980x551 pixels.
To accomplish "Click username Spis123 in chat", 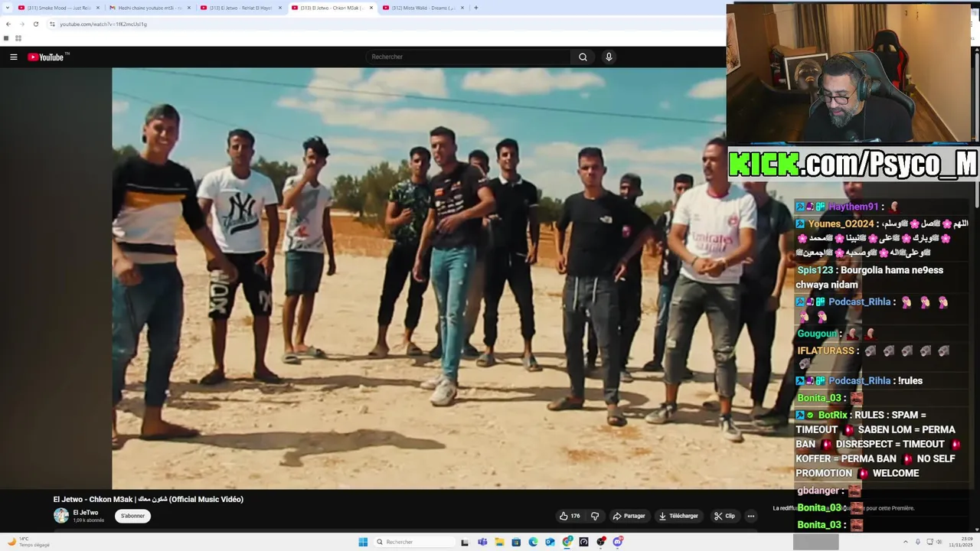I will click(815, 270).
